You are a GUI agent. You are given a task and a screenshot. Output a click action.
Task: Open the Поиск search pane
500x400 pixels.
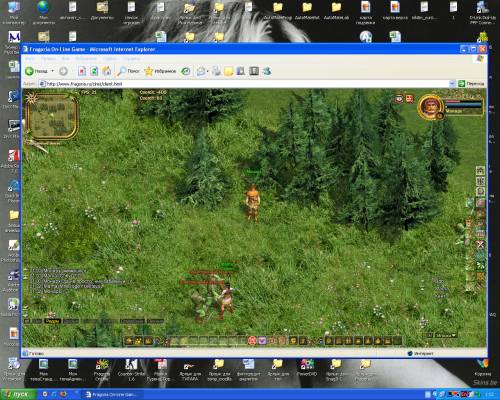128,71
